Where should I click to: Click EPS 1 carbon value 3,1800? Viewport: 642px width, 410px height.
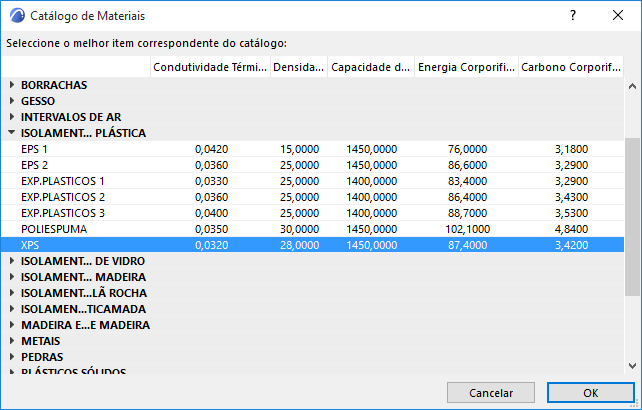coord(572,149)
